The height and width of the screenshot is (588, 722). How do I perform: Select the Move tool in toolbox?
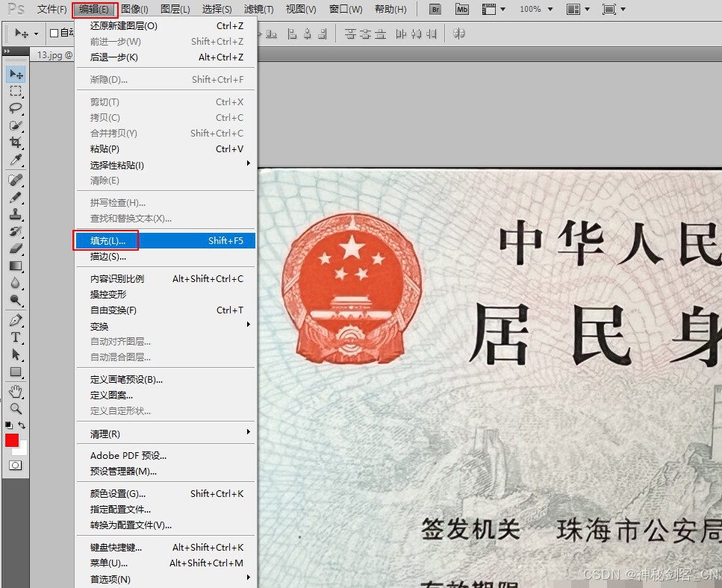(16, 75)
